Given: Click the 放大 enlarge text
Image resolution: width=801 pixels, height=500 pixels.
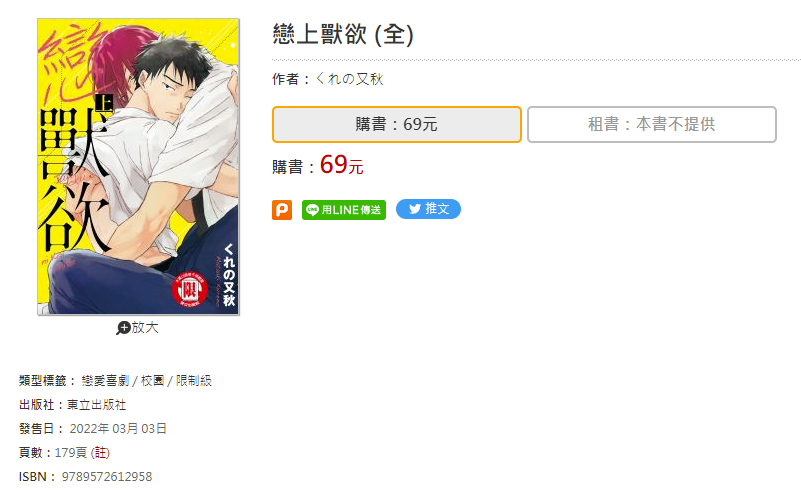Looking at the screenshot, I should click(145, 327).
